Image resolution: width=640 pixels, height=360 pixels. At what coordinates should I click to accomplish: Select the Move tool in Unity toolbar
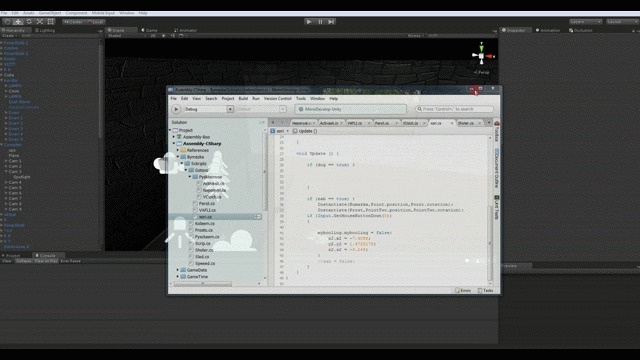(18, 22)
